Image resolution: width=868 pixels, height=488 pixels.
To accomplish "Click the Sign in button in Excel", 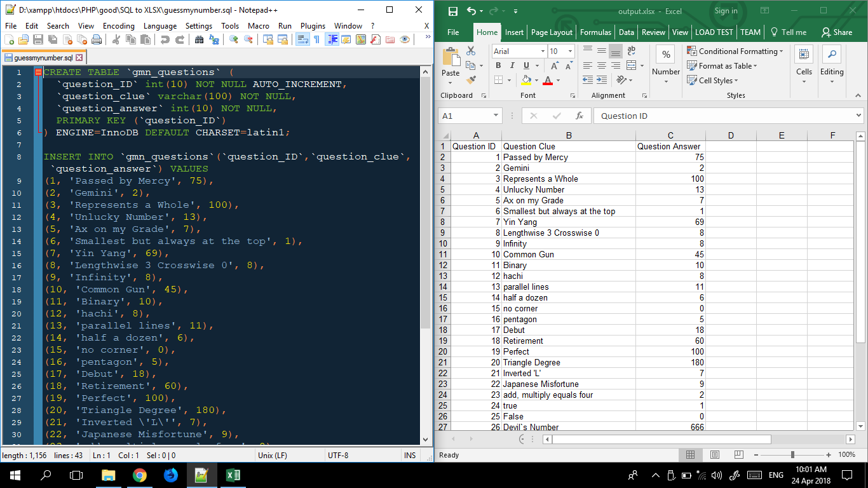I will [x=726, y=11].
